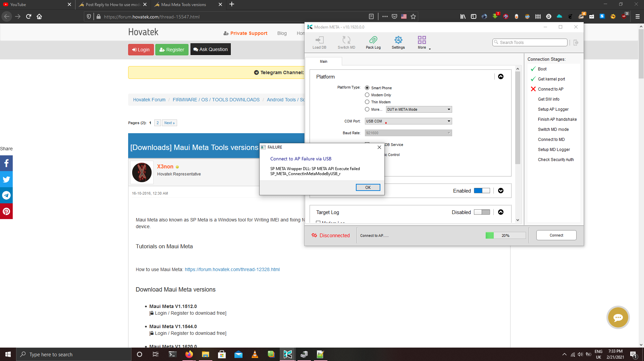This screenshot has height=361, width=644.
Task: Select the Main tab
Action: [x=323, y=61]
